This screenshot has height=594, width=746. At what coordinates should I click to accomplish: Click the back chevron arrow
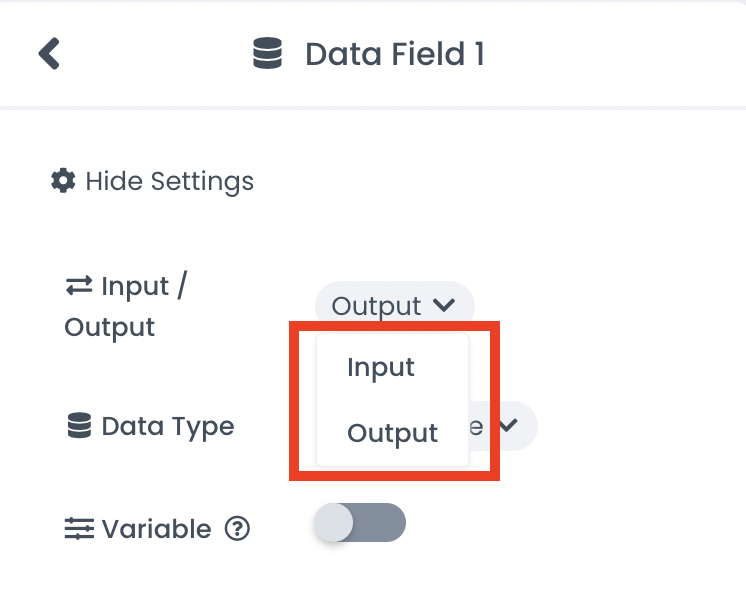(49, 53)
